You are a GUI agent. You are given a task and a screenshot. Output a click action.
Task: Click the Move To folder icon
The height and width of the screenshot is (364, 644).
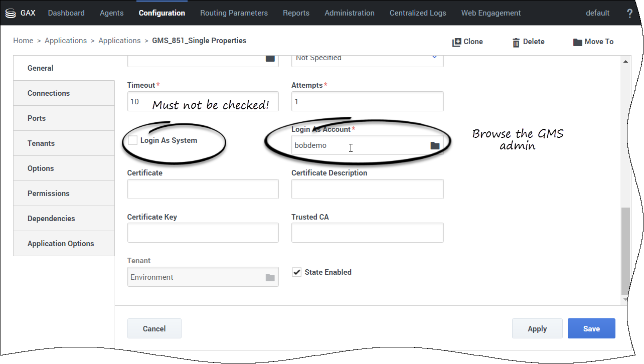click(x=577, y=42)
